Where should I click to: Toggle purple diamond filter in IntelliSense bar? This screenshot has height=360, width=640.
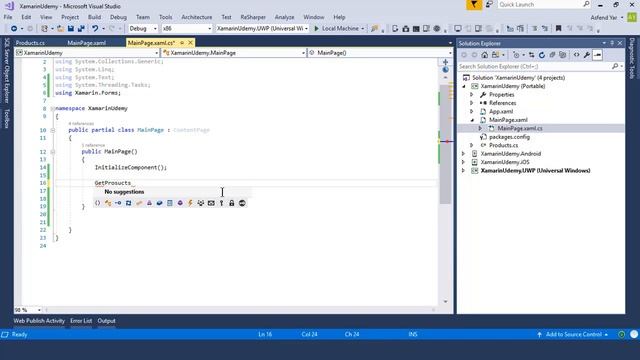pos(180,203)
